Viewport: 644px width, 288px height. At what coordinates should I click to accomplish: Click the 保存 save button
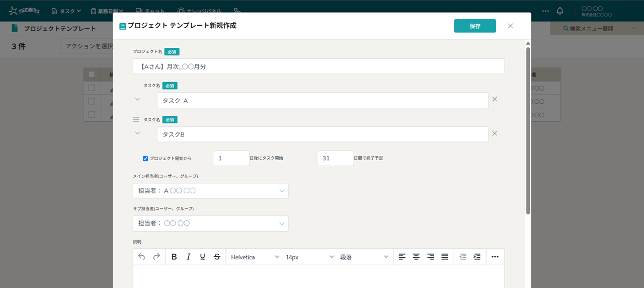pos(475,26)
